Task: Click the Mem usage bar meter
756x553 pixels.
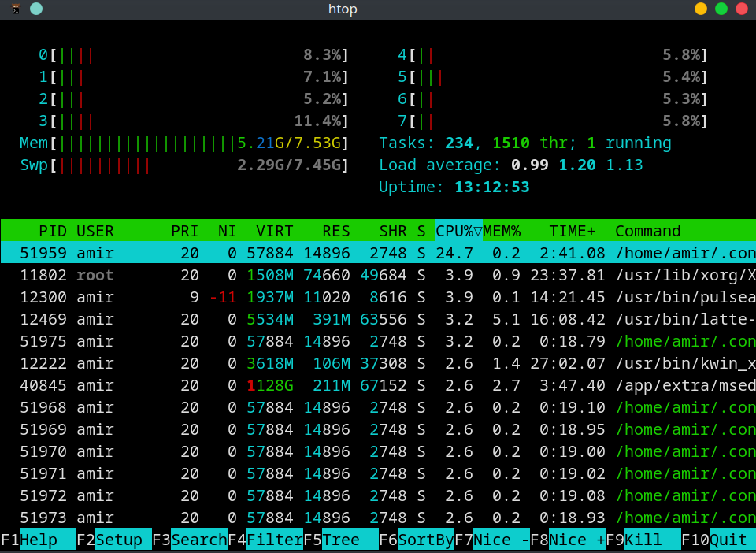Action: point(184,143)
